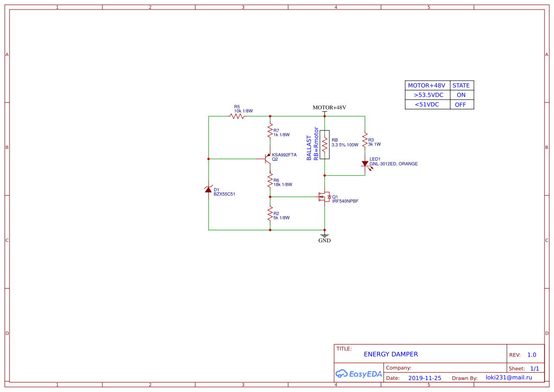Screen dimensions: 554x392
Task: Click the ENERGY DAMPER title text
Action: 391,354
